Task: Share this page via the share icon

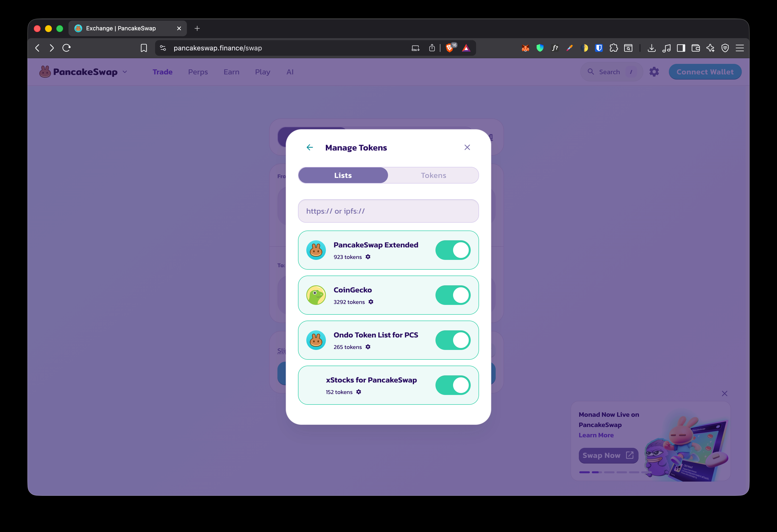Action: 432,48
